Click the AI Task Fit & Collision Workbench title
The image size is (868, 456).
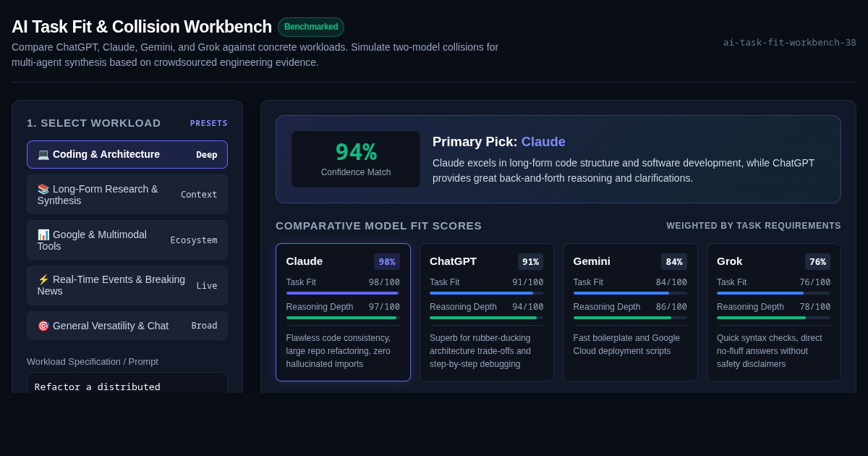(142, 27)
